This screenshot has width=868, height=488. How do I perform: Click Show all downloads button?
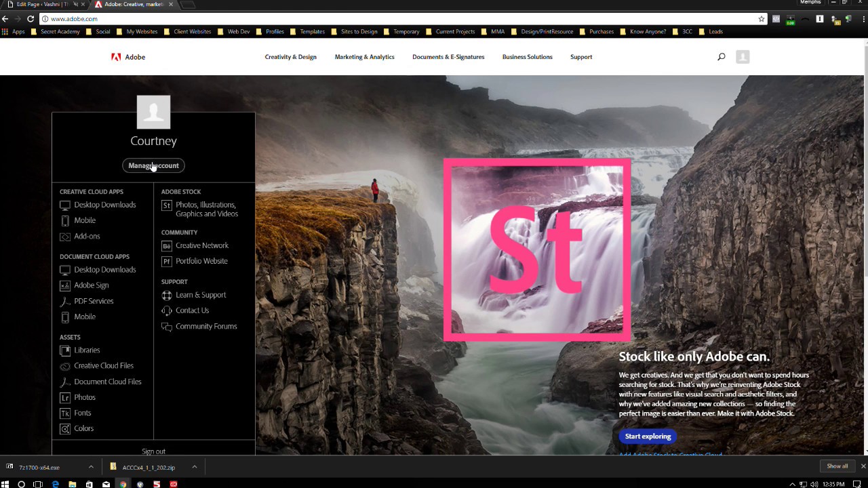tap(837, 466)
